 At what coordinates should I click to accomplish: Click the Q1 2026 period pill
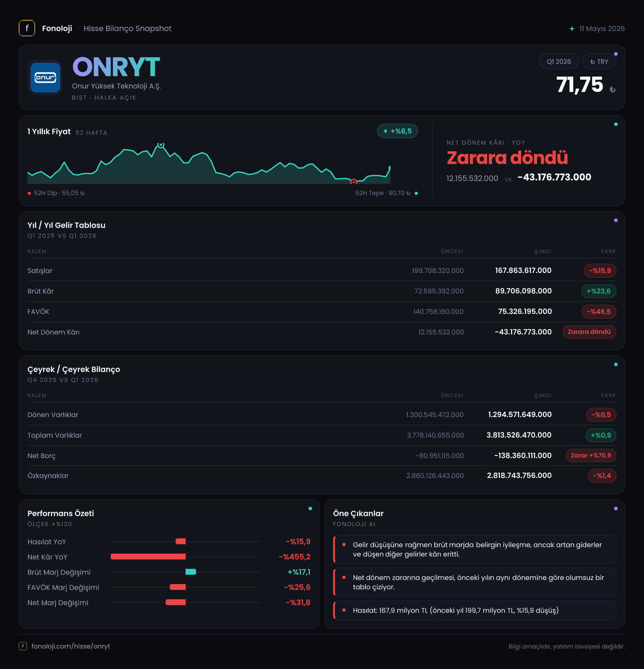pos(559,62)
